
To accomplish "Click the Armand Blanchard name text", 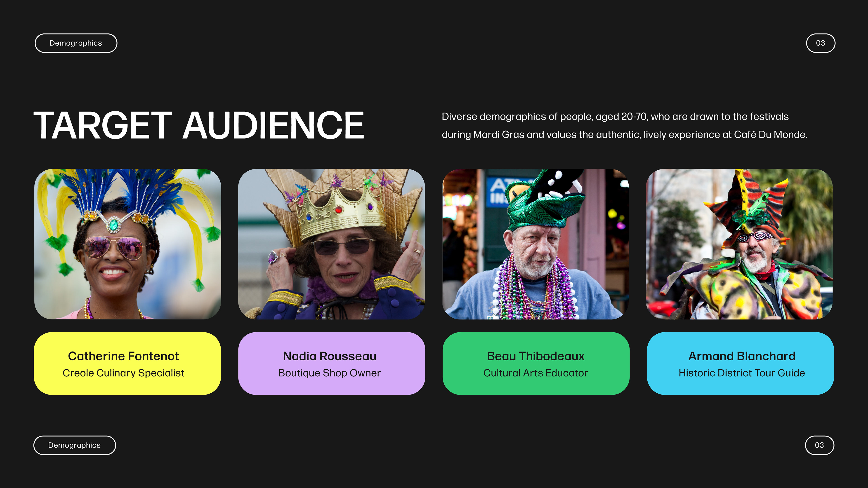I will tap(742, 356).
